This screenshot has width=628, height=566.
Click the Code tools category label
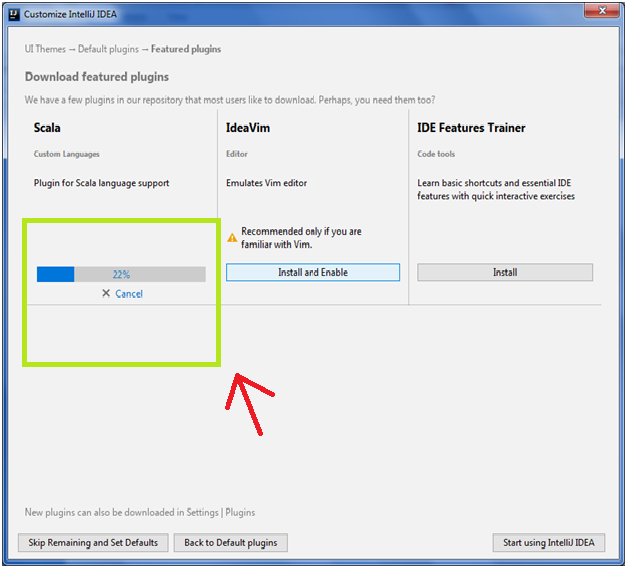click(x=436, y=154)
